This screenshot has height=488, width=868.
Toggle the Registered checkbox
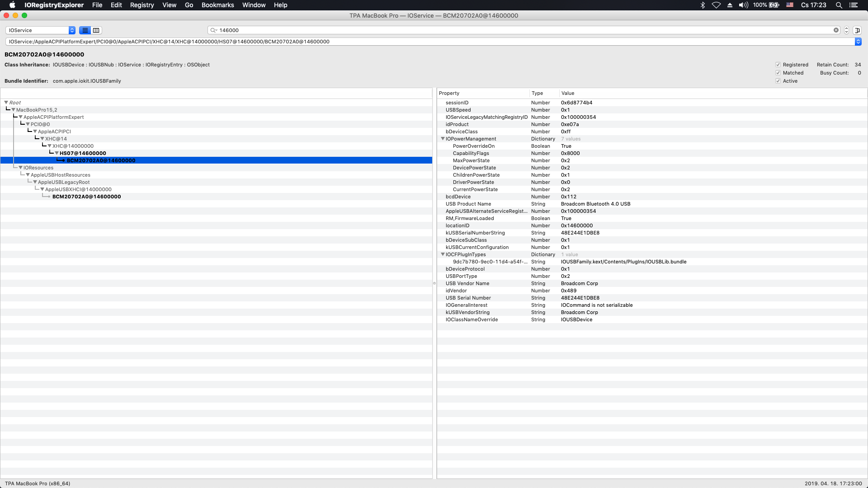tap(778, 65)
